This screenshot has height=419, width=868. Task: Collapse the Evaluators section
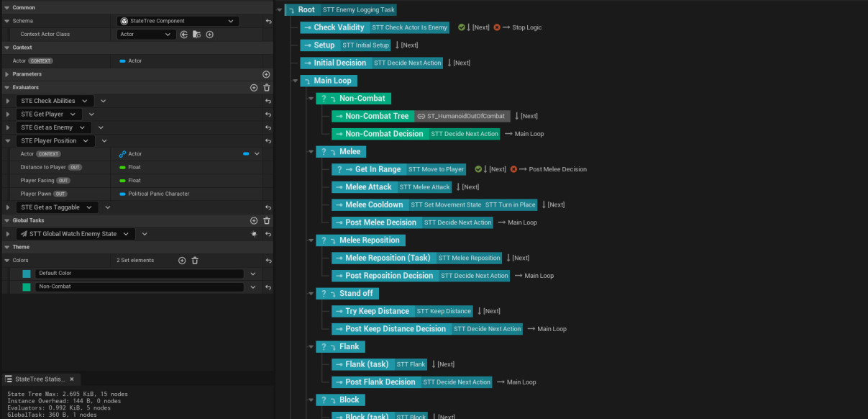[7, 88]
